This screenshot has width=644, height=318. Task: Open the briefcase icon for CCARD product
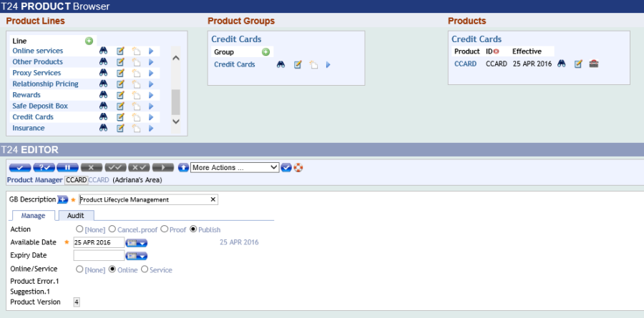[594, 64]
